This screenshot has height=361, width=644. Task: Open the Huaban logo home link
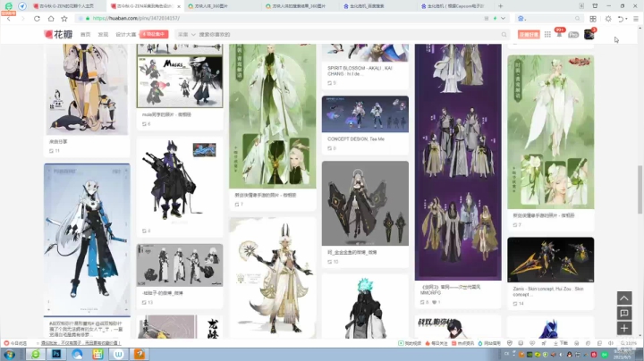pos(58,35)
